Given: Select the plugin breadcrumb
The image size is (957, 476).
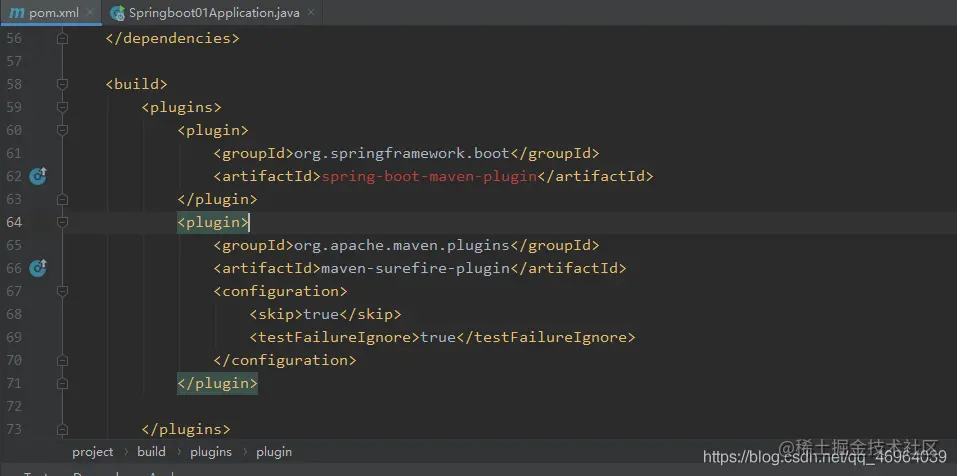Looking at the screenshot, I should (x=274, y=452).
